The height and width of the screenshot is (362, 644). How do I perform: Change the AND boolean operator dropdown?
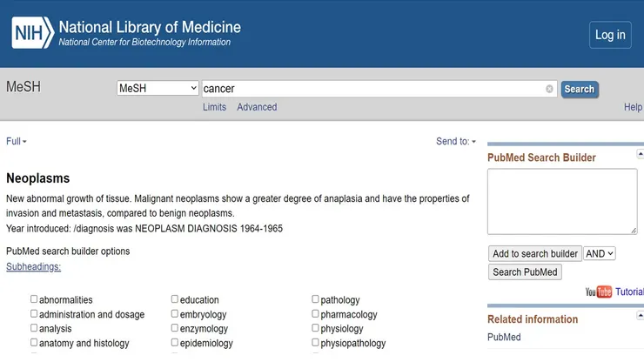(x=600, y=253)
